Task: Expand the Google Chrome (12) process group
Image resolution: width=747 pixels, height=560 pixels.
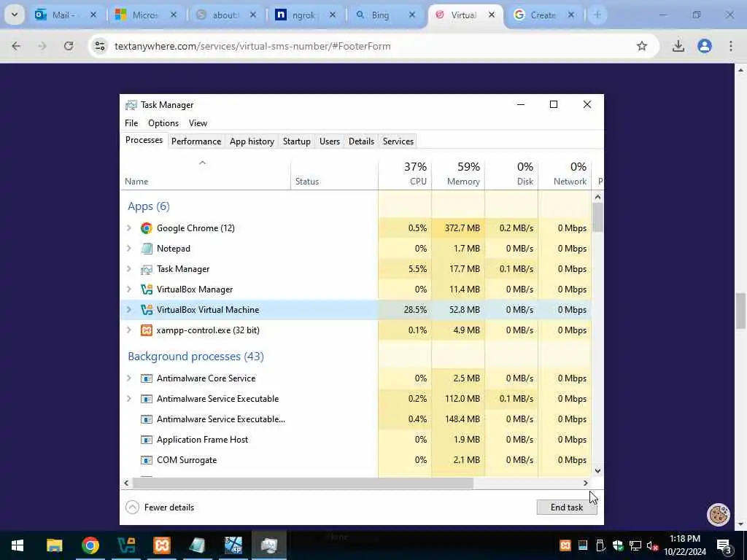Action: click(128, 228)
